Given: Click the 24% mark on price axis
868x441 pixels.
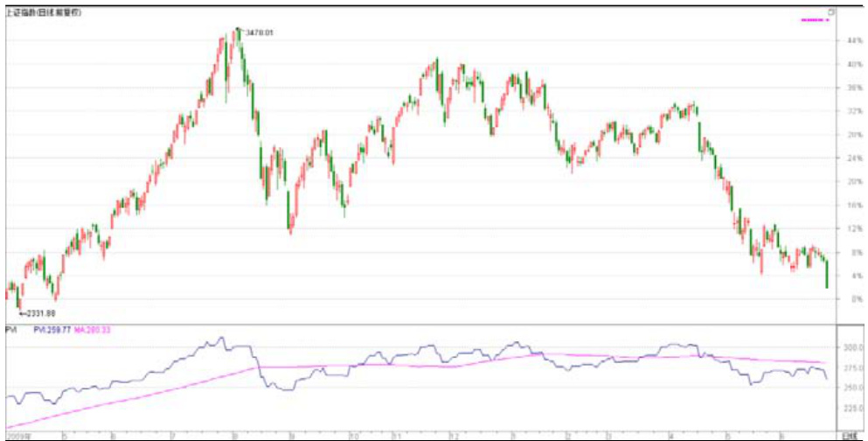Looking at the screenshot, I should pos(848,158).
